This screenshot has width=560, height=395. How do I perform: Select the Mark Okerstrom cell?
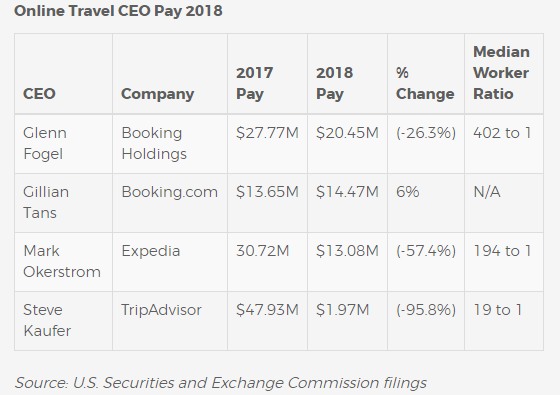click(x=64, y=262)
